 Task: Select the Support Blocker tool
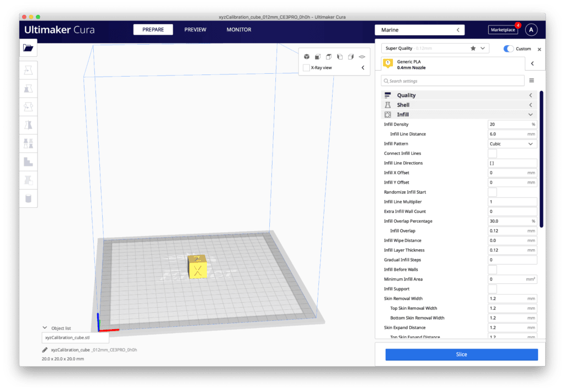coord(28,180)
